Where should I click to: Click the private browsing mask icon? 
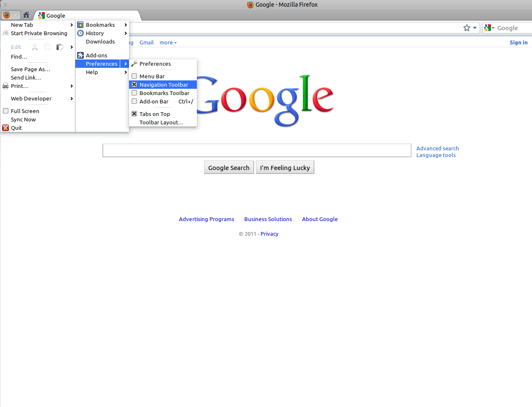pos(5,33)
